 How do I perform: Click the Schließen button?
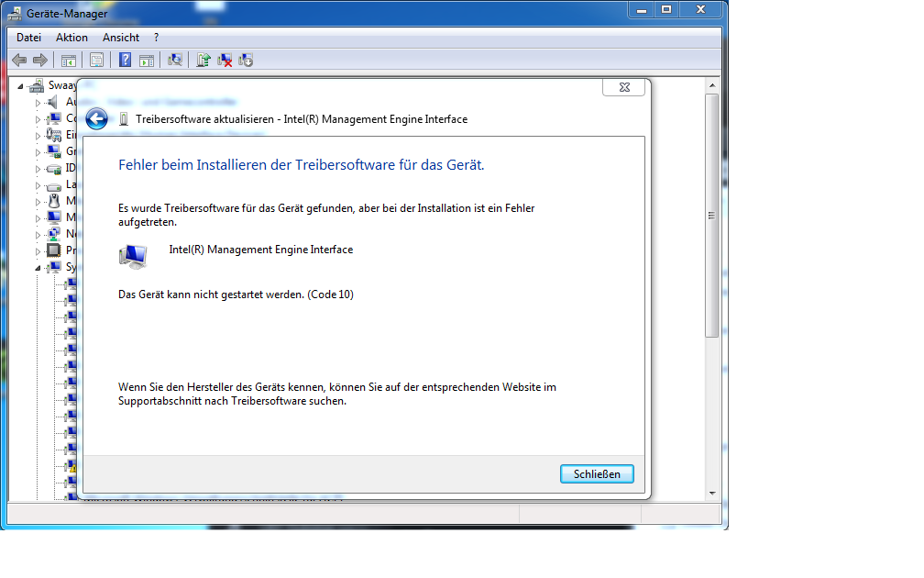click(x=597, y=474)
